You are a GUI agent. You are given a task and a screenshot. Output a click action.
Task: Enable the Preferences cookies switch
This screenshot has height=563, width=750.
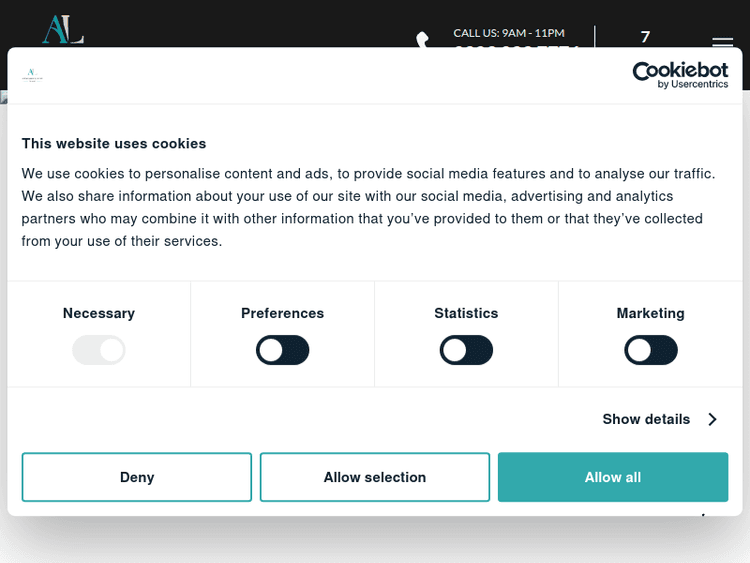click(x=283, y=350)
